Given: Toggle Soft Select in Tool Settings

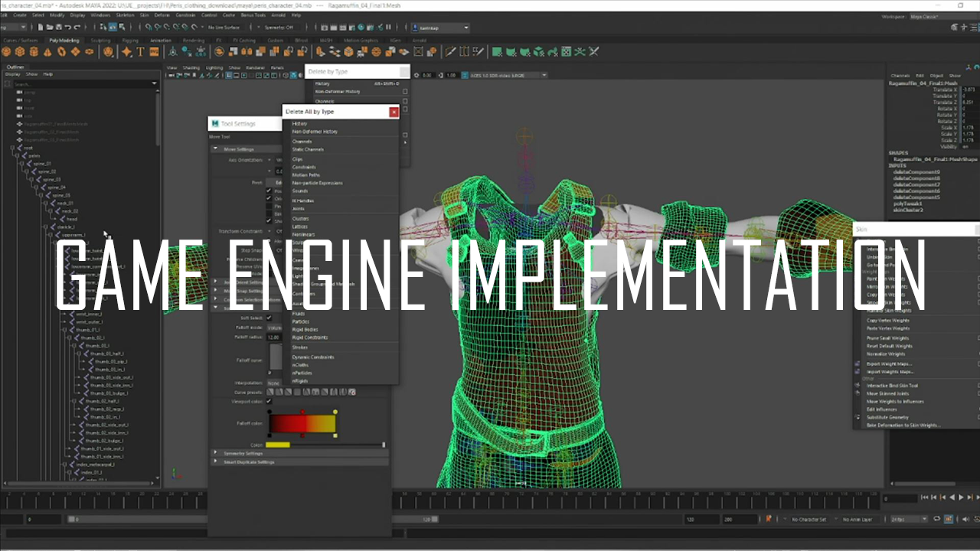Looking at the screenshot, I should click(x=269, y=318).
